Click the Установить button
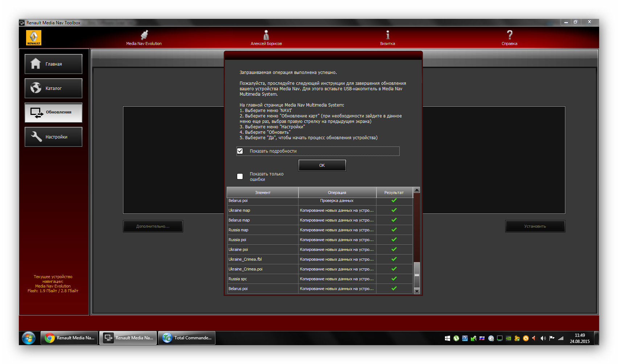The image size is (618, 364). 535,226
